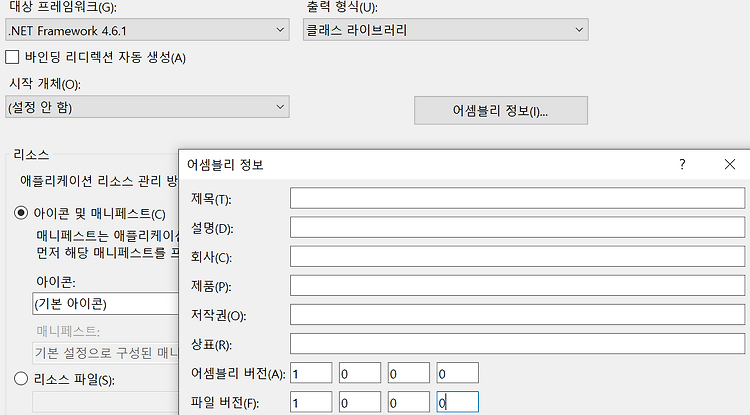The height and width of the screenshot is (415, 750).
Task: Focus the 상표(R) text field
Action: [518, 344]
